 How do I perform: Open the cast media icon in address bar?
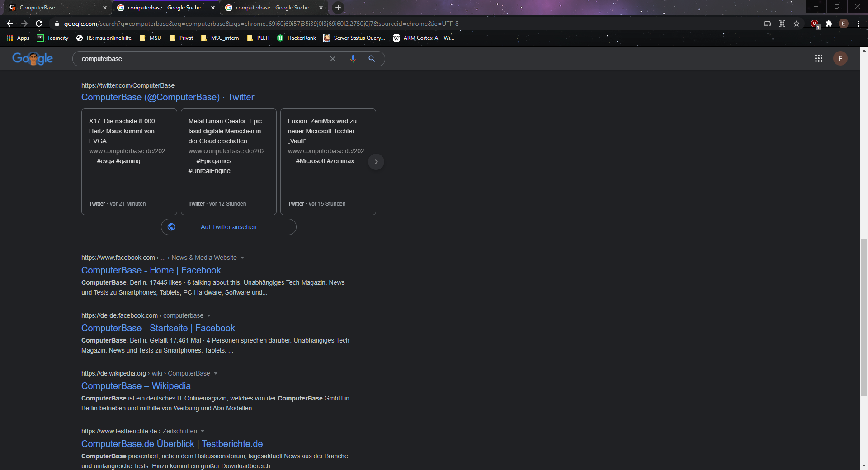(x=768, y=23)
